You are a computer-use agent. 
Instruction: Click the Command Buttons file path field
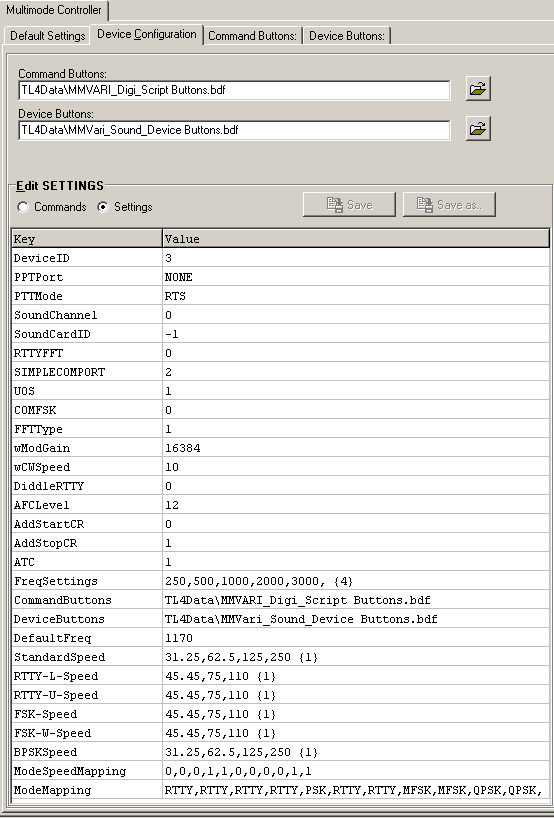point(234,90)
